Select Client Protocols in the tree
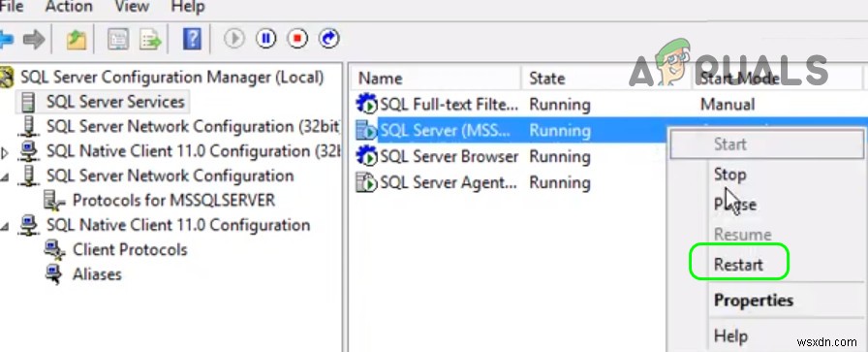The width and height of the screenshot is (868, 352). 130,249
